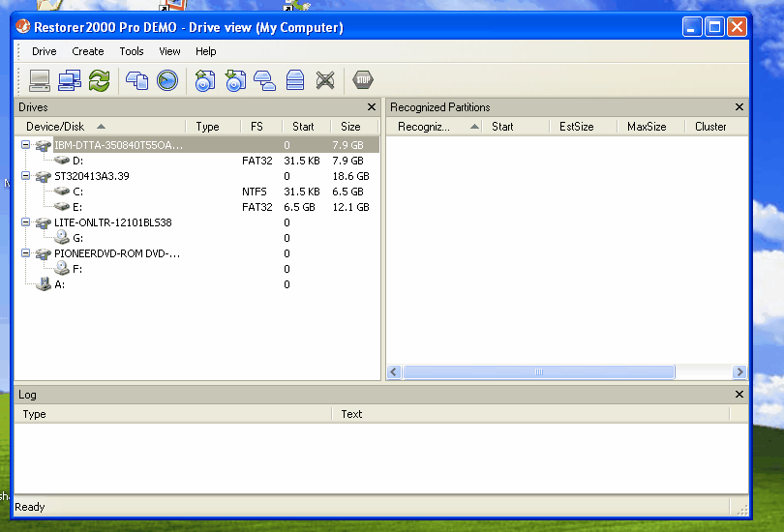Click the Start column header in Drives panel
Viewport: 784px width, 532px height.
(307, 127)
